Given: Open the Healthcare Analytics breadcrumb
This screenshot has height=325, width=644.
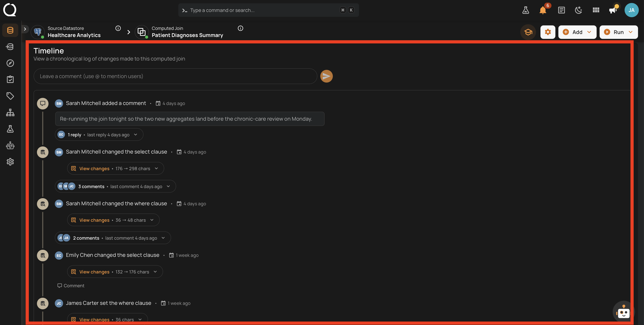Looking at the screenshot, I should coord(74,35).
